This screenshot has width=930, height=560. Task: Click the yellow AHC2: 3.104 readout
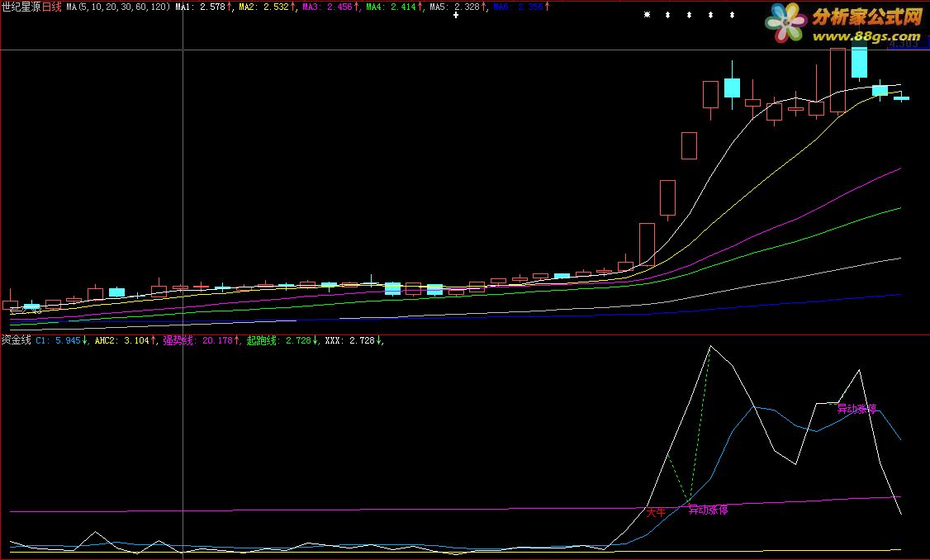point(122,340)
